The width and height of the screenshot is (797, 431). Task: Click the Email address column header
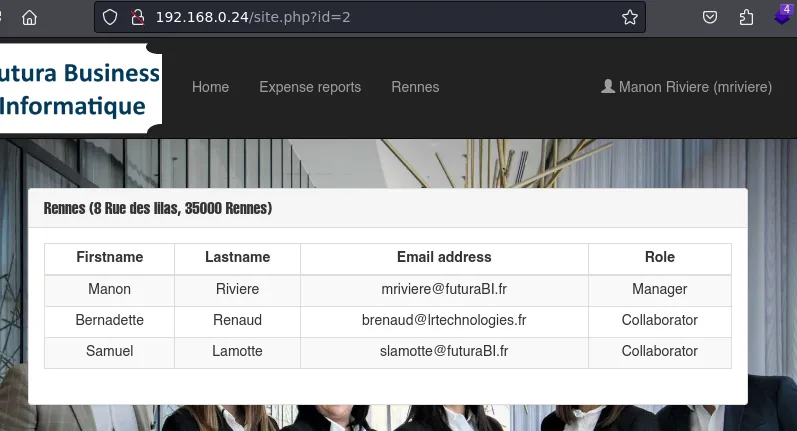[444, 257]
